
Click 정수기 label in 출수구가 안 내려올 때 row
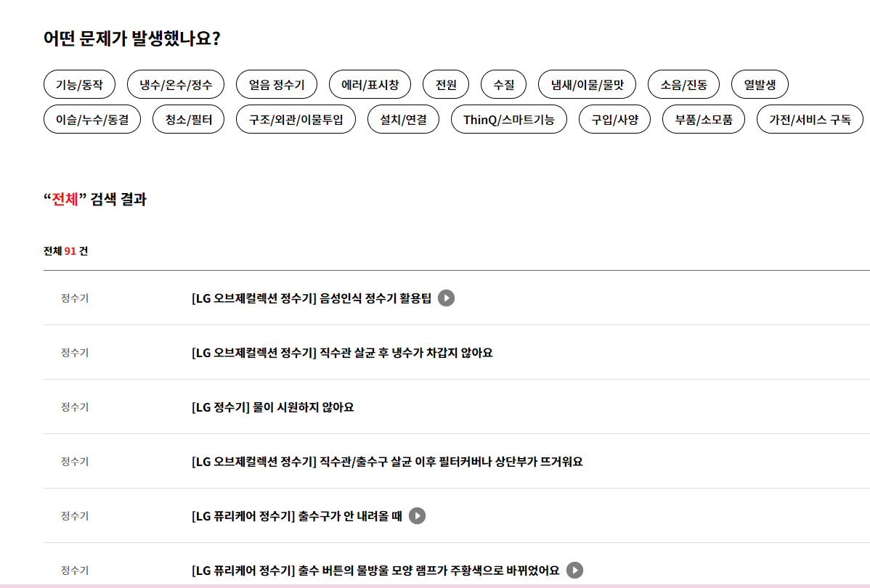click(x=75, y=516)
